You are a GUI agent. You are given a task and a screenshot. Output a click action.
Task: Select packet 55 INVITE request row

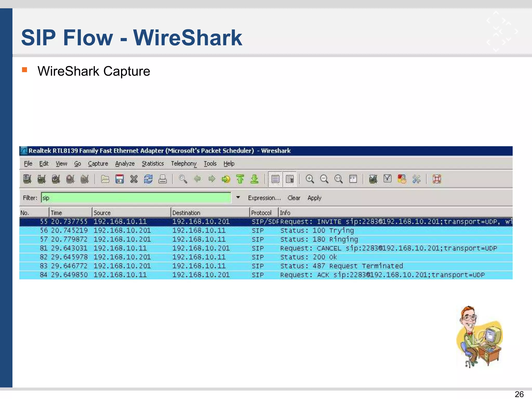[266, 222]
